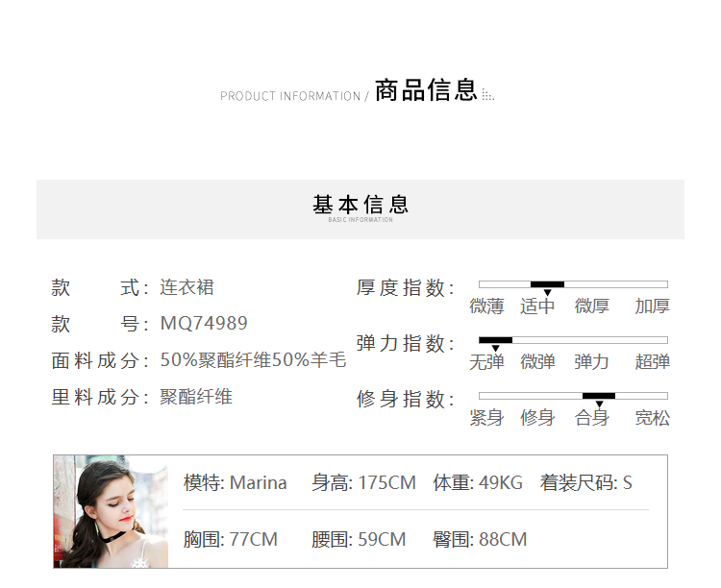Click the style number MQ74989

pos(204,324)
